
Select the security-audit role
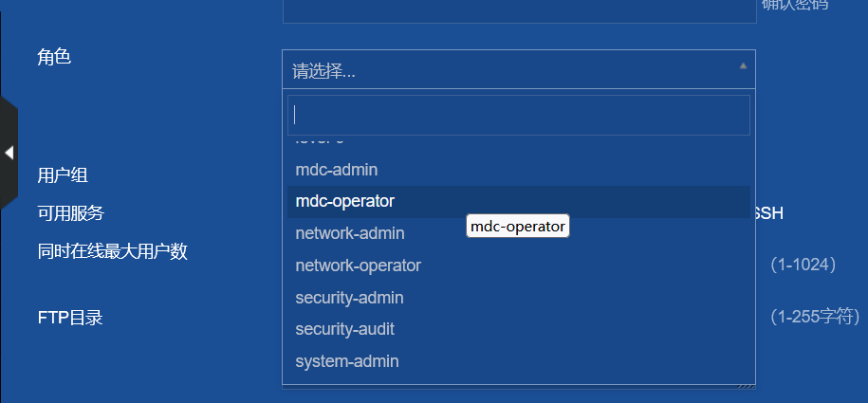pos(344,329)
